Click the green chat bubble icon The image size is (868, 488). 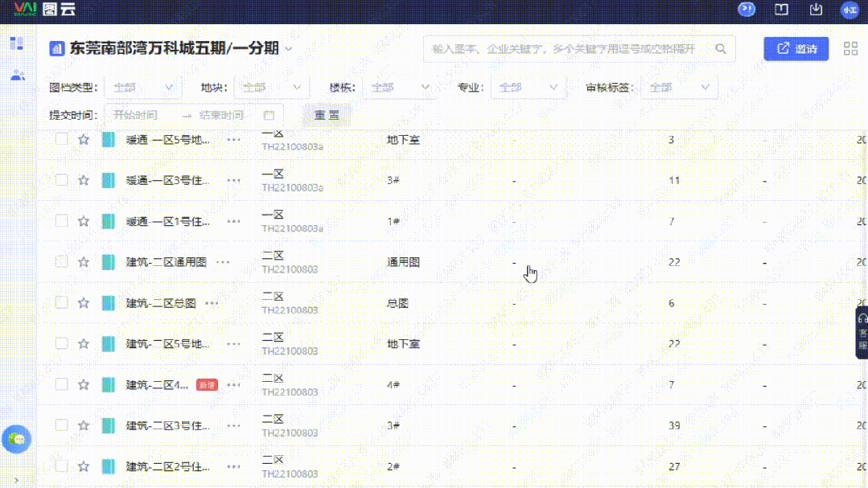pos(17,439)
